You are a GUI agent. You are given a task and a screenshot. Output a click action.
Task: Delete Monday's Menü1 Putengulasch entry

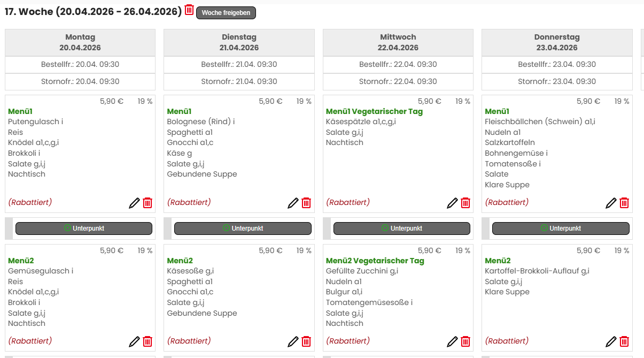tap(148, 203)
